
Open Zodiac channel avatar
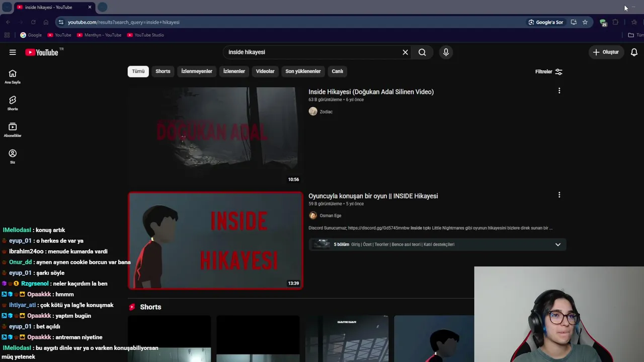(313, 112)
